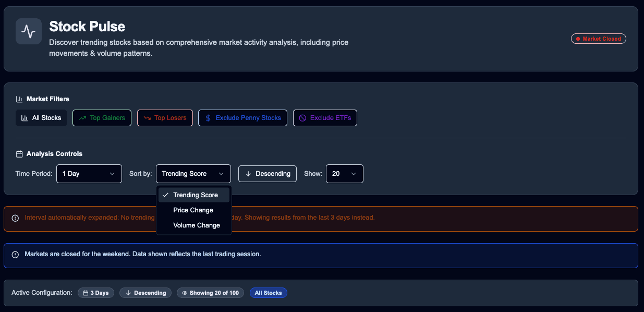Click the ban icon in Exclude ETFs
The image size is (644, 312).
click(302, 118)
